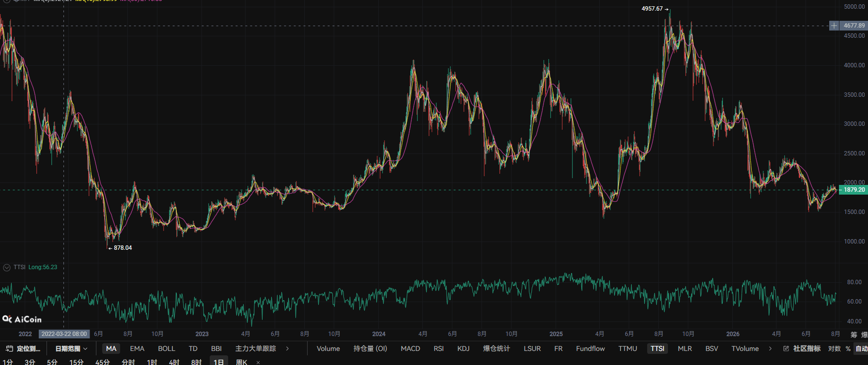Viewport: 868px width, 365px height.
Task: Switch to 1时 timeframe
Action: point(152,362)
